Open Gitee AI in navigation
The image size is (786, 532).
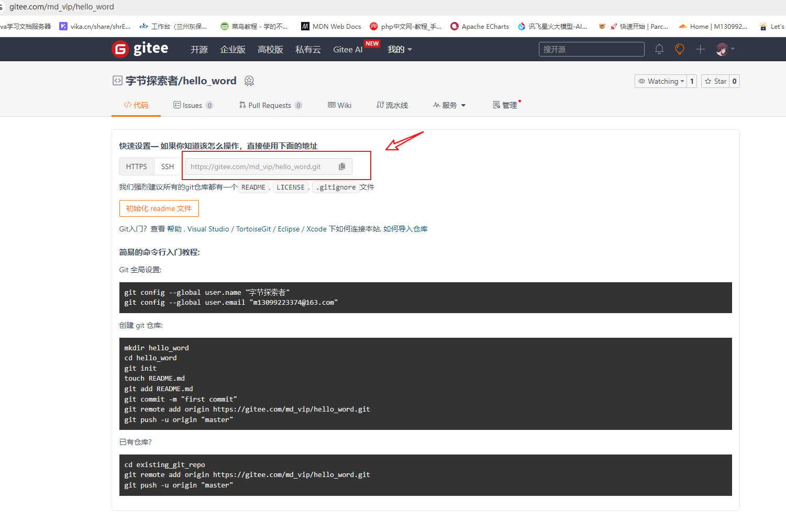348,49
